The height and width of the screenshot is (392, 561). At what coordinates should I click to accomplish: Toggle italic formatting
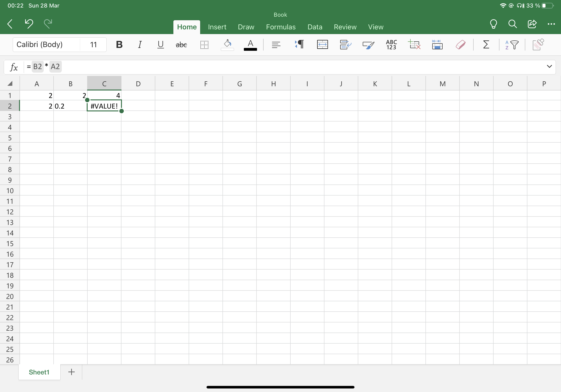140,44
